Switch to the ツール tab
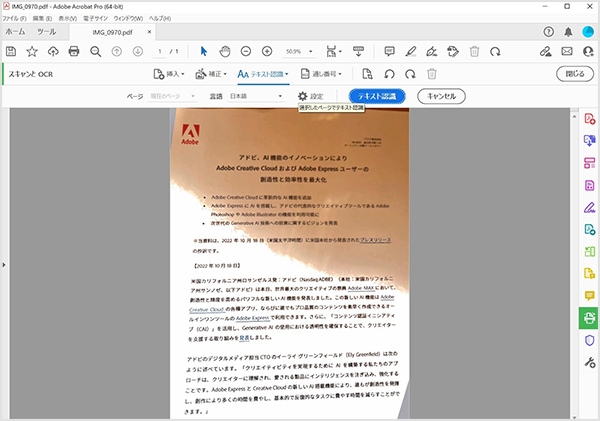The height and width of the screenshot is (421, 600). coord(47,32)
